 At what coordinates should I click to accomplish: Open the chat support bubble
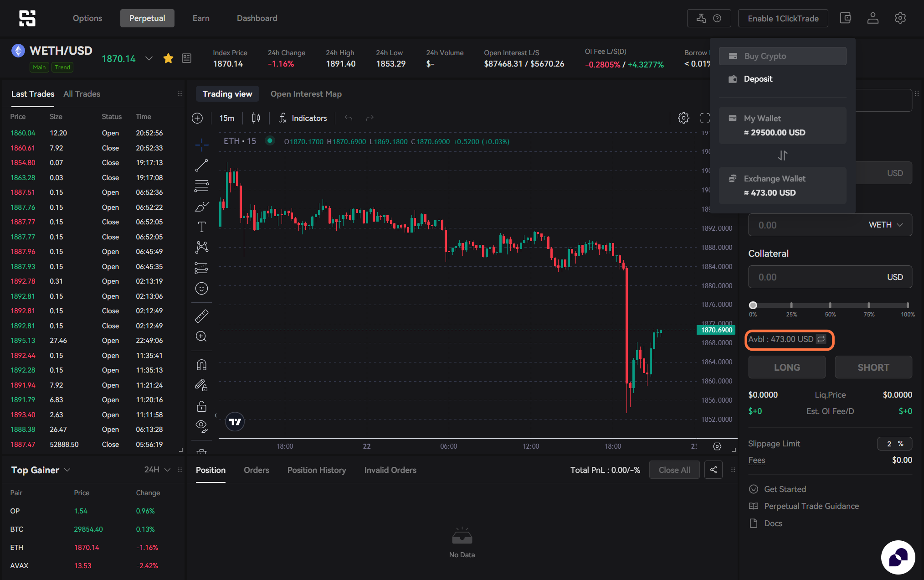click(898, 557)
